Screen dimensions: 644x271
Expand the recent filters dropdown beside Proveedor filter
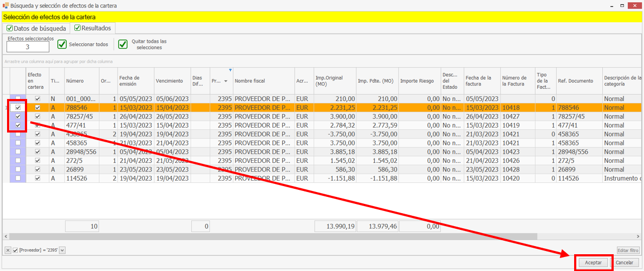tap(62, 250)
